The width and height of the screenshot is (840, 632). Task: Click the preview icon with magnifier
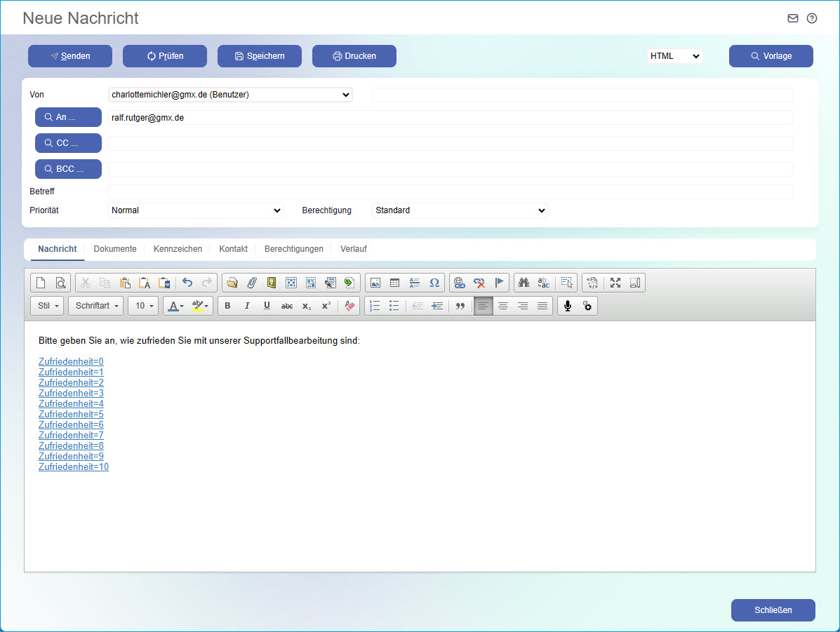60,283
